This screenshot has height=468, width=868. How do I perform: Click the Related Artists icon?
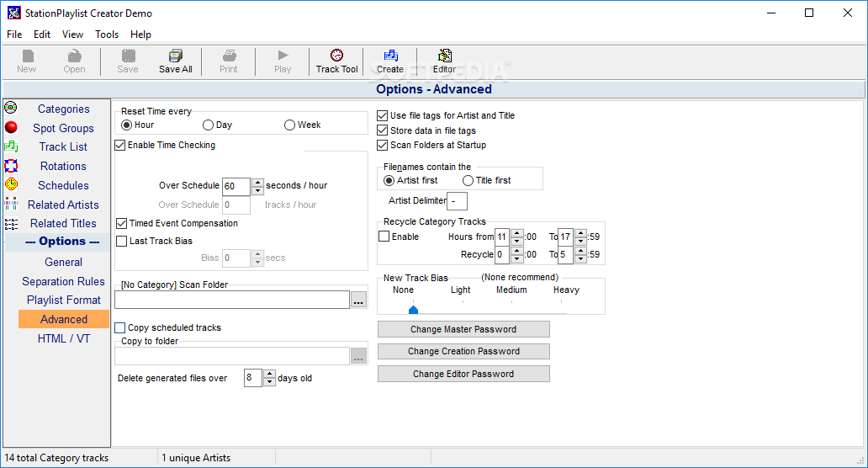click(x=11, y=204)
